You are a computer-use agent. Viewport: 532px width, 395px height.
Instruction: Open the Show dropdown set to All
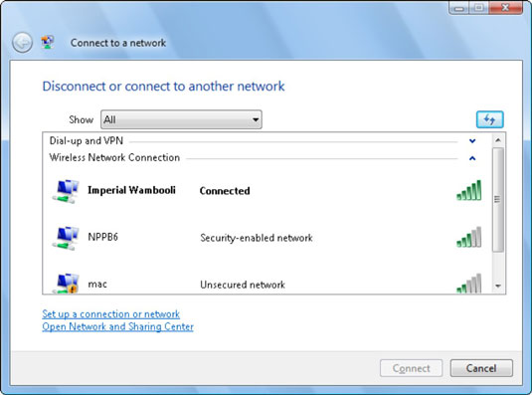tap(181, 119)
